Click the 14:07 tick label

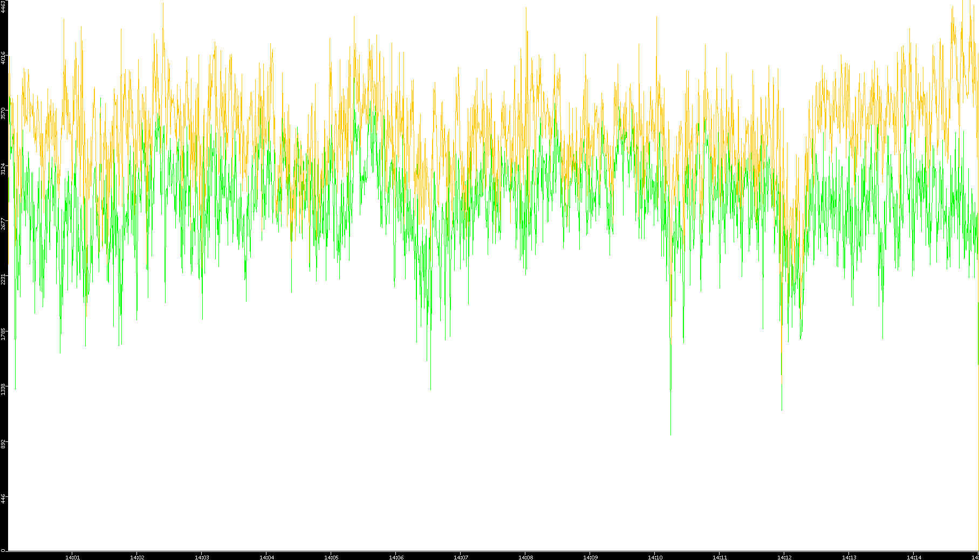[x=461, y=557]
